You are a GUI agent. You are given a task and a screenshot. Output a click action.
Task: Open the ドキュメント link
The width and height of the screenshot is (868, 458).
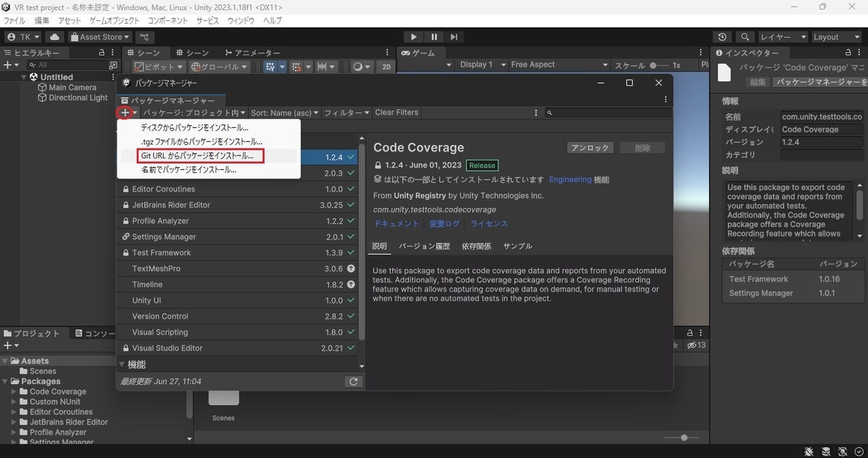click(396, 224)
